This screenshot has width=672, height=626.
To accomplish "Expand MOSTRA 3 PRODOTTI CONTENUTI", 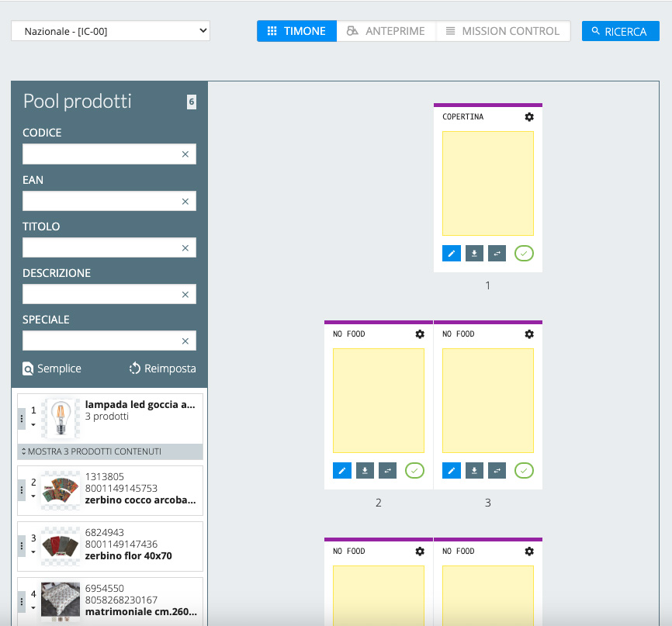I will 110,451.
